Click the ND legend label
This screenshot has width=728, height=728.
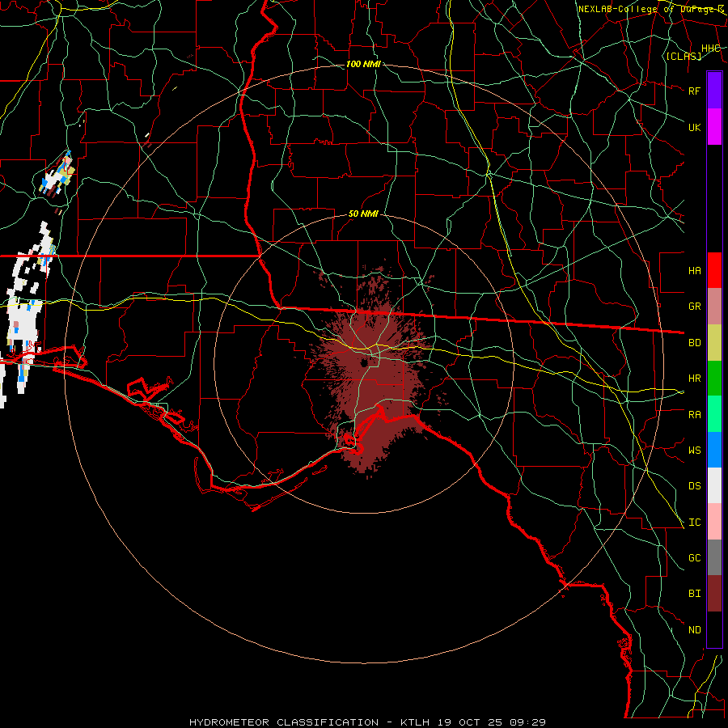(694, 630)
